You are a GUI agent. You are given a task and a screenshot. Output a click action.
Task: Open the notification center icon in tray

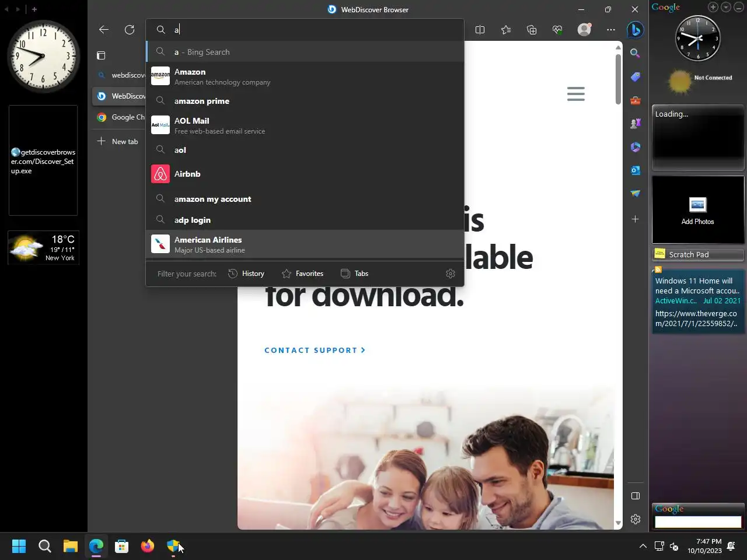point(731,546)
